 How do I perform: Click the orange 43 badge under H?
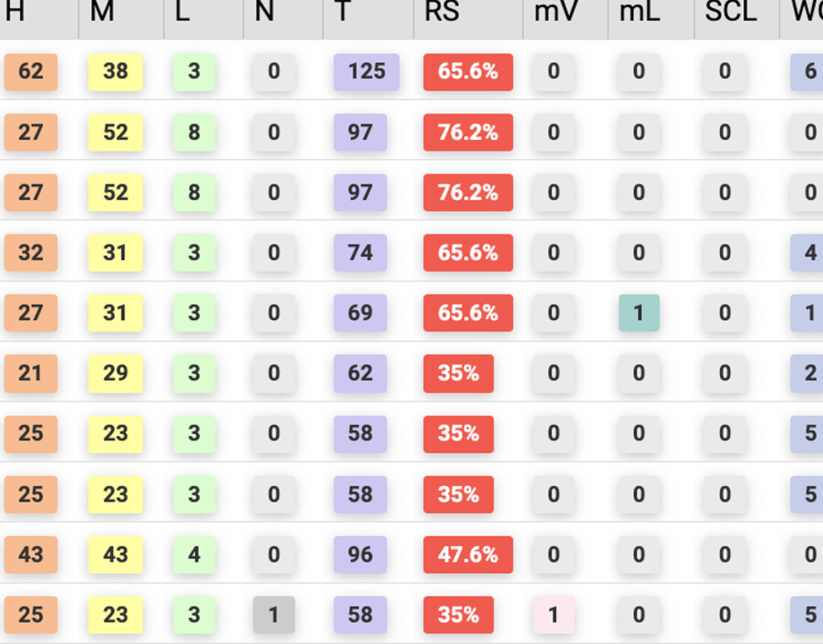(x=31, y=555)
